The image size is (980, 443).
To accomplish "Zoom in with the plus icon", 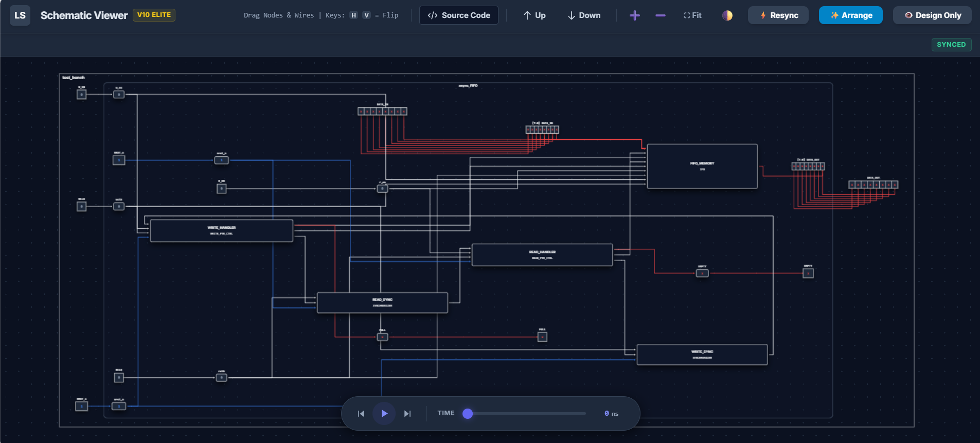I will [x=635, y=15].
